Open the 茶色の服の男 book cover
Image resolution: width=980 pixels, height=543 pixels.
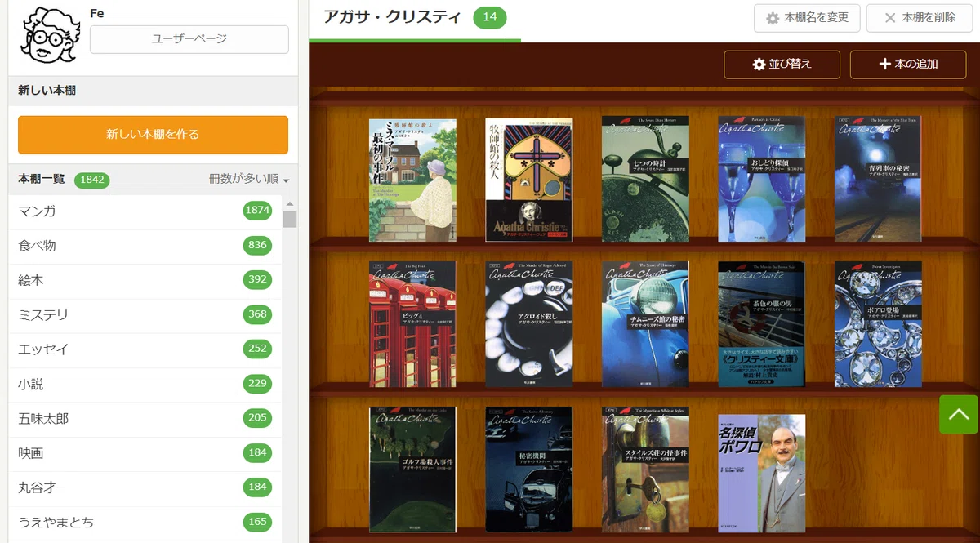[x=762, y=324]
